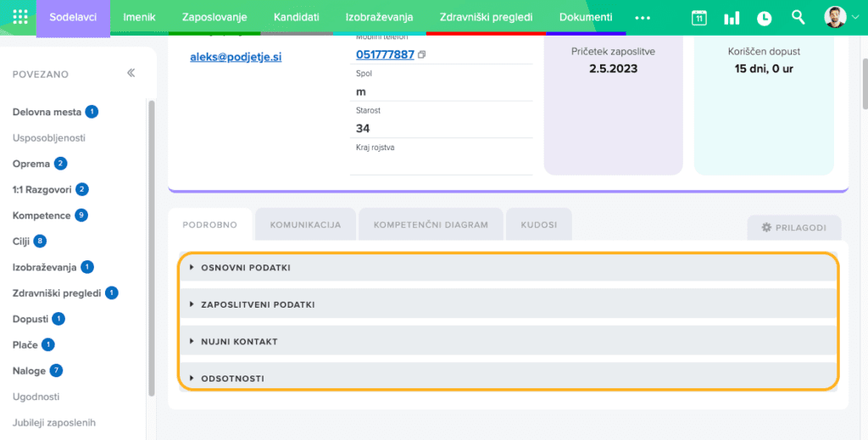Expand the Osnovni podatki section

coord(246,268)
